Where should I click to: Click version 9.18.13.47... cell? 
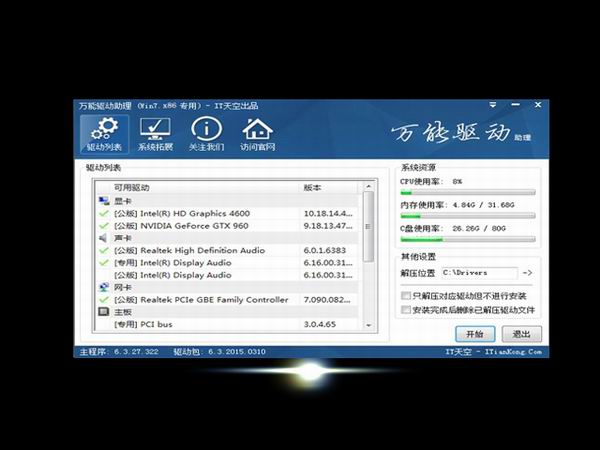(328, 226)
